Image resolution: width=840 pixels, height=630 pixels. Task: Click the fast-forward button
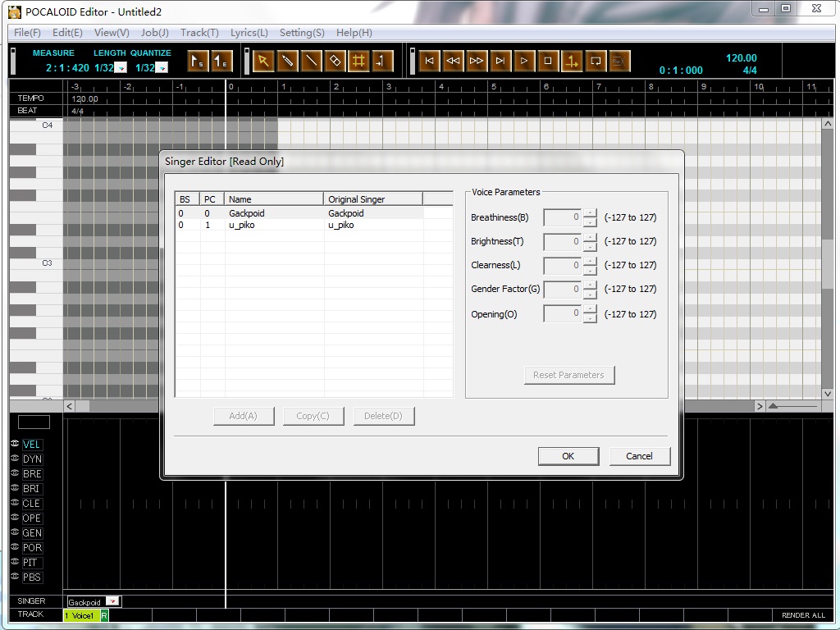pyautogui.click(x=477, y=61)
